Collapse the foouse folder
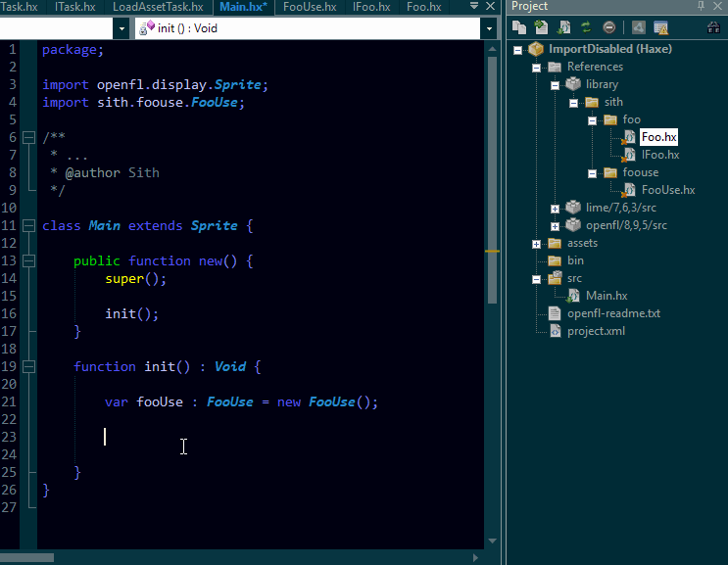The width and height of the screenshot is (728, 565). (x=592, y=173)
